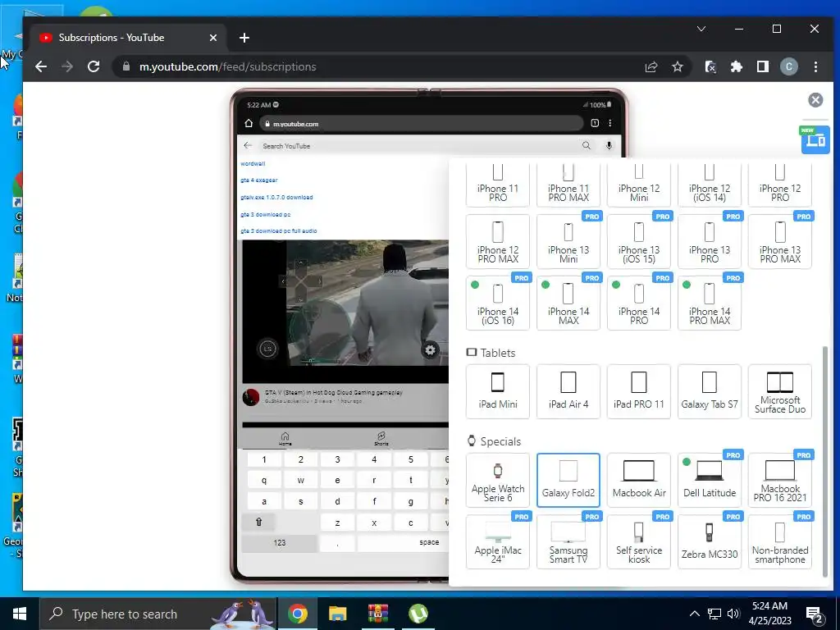
Task: Select the Zebra MC330 device
Action: pyautogui.click(x=710, y=541)
